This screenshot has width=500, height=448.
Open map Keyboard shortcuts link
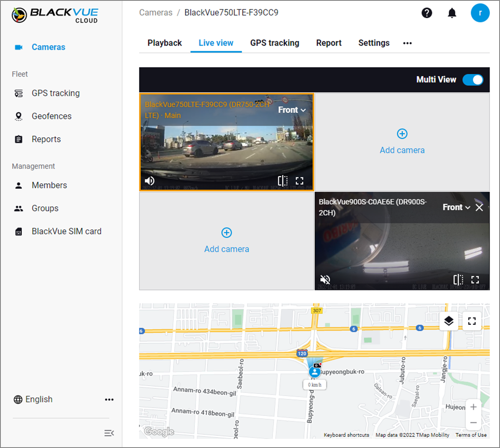coord(346,435)
